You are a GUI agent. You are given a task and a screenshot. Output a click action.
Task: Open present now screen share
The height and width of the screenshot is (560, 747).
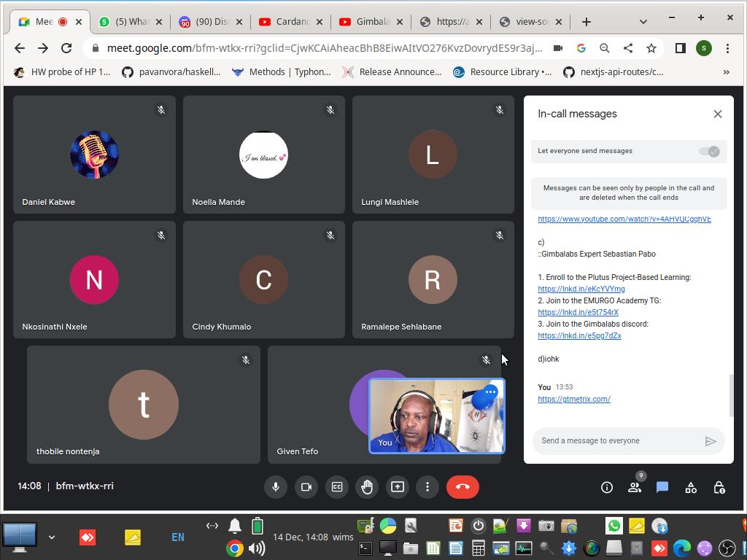tap(398, 487)
